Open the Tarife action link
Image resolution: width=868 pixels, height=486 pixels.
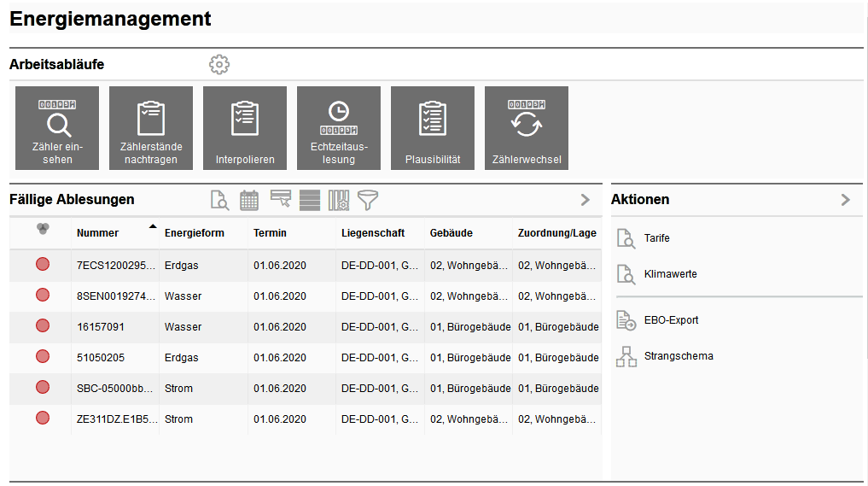(657, 238)
